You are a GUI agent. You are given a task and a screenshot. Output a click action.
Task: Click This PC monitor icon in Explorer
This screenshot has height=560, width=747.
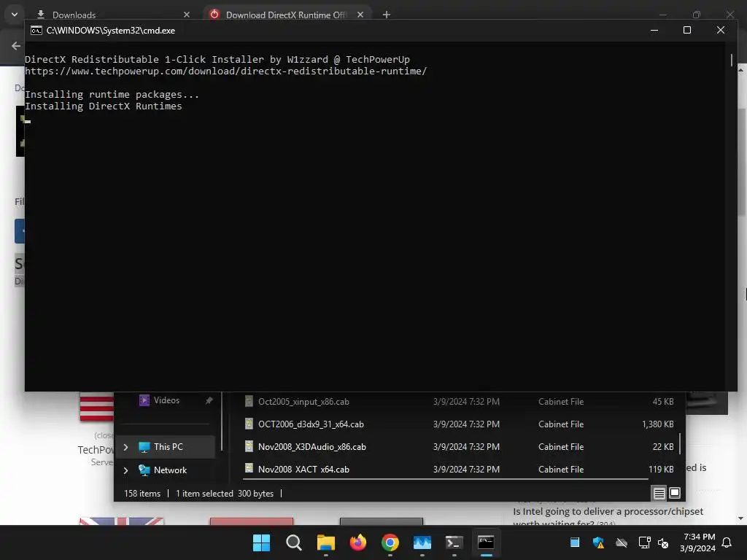point(144,447)
